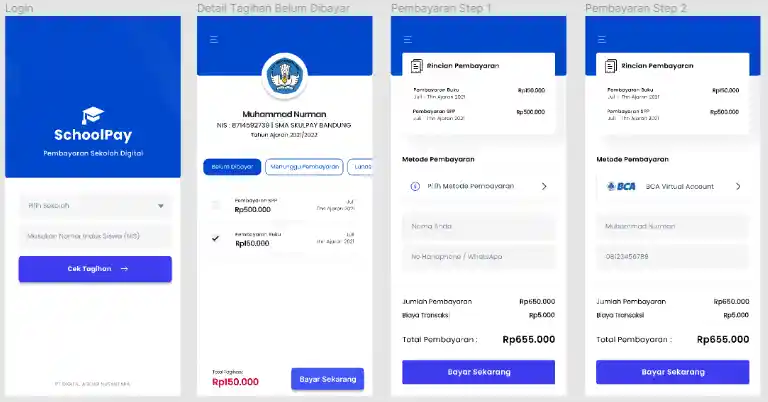Viewport: 768px width, 402px height.
Task: Expand the Pilih Sekolah dropdown arrow
Action: point(161,206)
